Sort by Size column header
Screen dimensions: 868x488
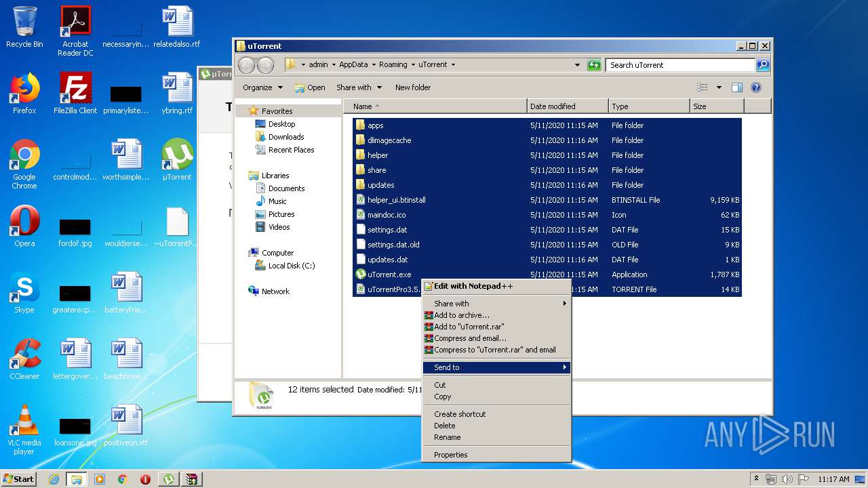pyautogui.click(x=717, y=106)
